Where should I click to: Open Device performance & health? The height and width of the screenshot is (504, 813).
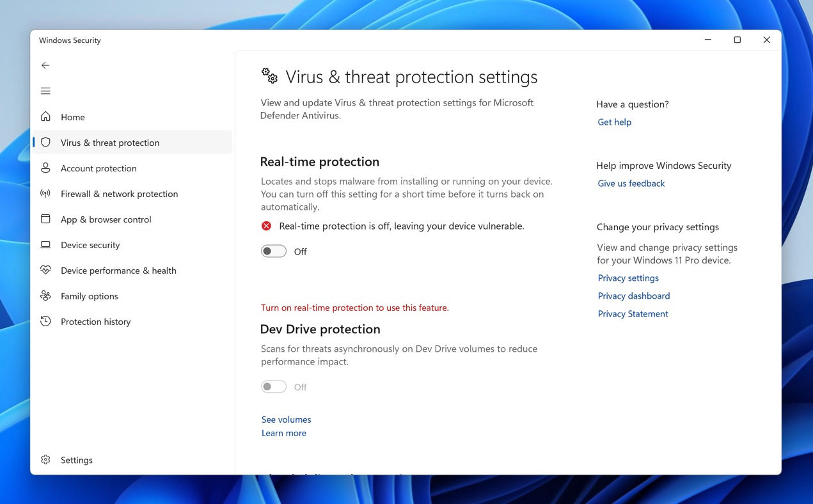[x=132, y=271]
